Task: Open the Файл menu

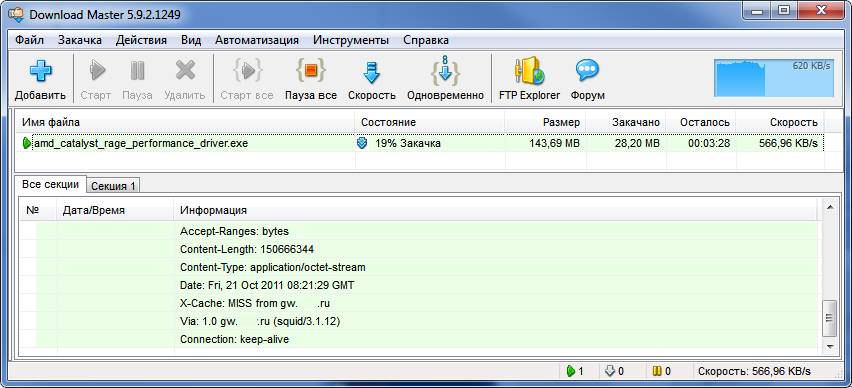Action: click(29, 40)
